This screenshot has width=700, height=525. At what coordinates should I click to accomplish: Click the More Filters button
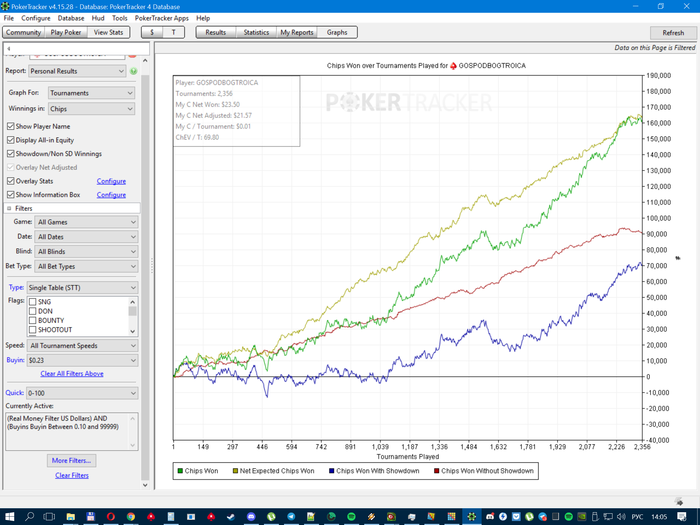pyautogui.click(x=71, y=460)
